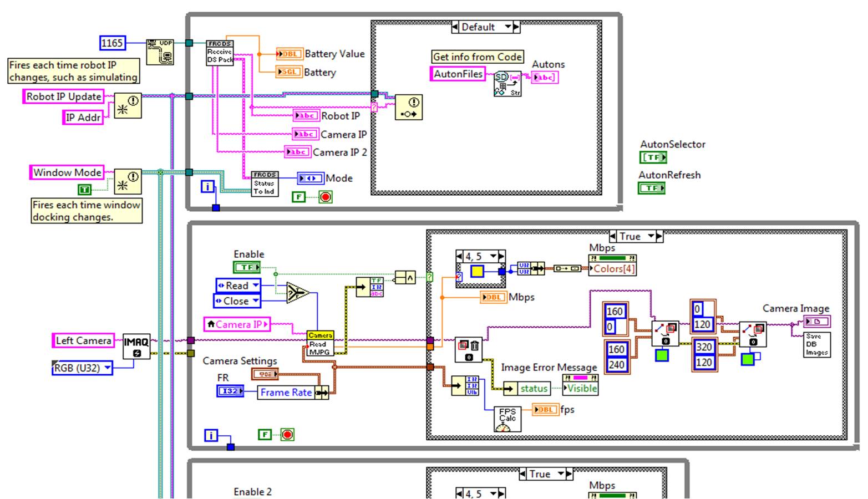
Task: Click the FRC DS Receive DS Packets node
Action: [x=220, y=53]
